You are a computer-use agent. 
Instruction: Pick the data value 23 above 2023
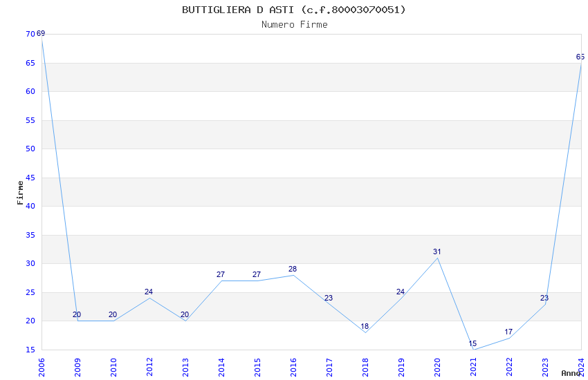point(545,298)
